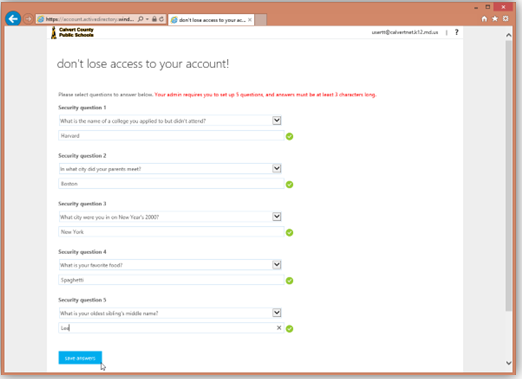Maximize the browser window

click(488, 7)
